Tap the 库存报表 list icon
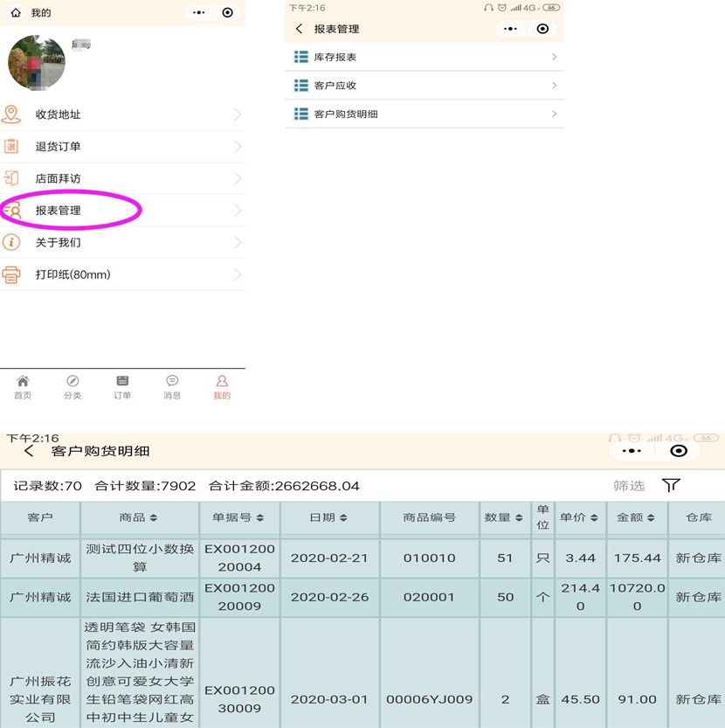Image resolution: width=725 pixels, height=728 pixels. pos(300,57)
